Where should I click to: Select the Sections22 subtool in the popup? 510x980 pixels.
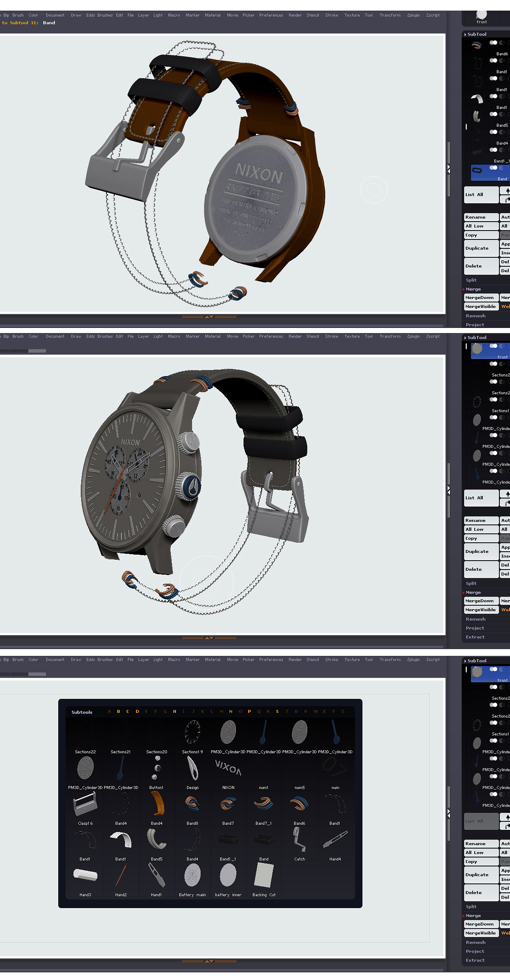pyautogui.click(x=85, y=736)
